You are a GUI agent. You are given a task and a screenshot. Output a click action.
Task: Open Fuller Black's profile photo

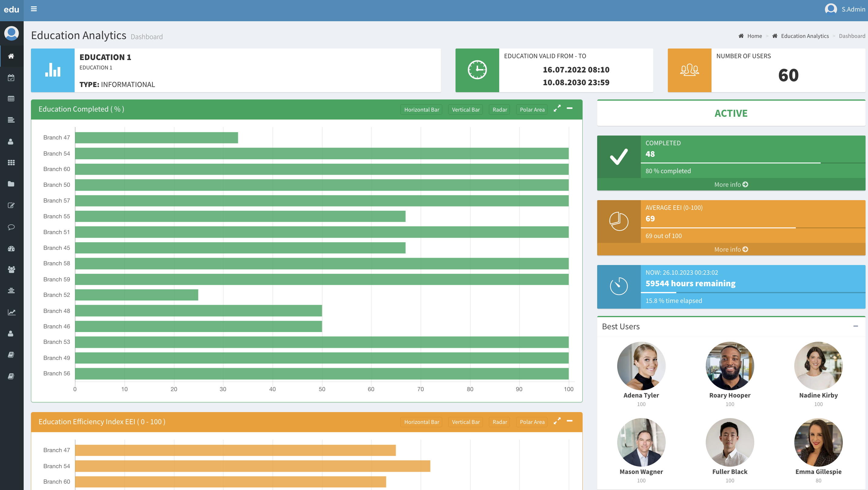730,442
